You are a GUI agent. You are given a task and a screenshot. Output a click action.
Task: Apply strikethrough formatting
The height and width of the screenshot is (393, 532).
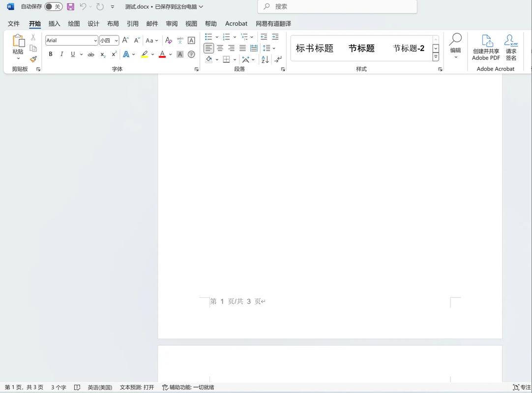[90, 54]
